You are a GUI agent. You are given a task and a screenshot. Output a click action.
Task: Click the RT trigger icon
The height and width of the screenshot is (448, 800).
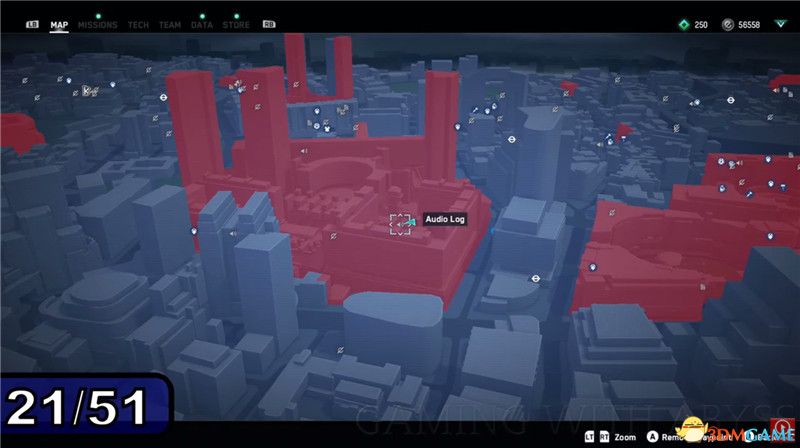pyautogui.click(x=604, y=437)
